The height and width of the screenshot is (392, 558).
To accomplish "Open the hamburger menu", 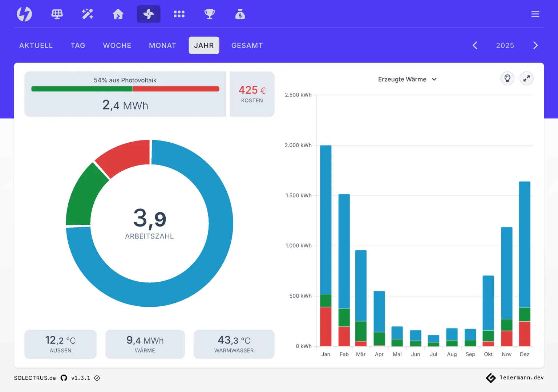I will [535, 14].
